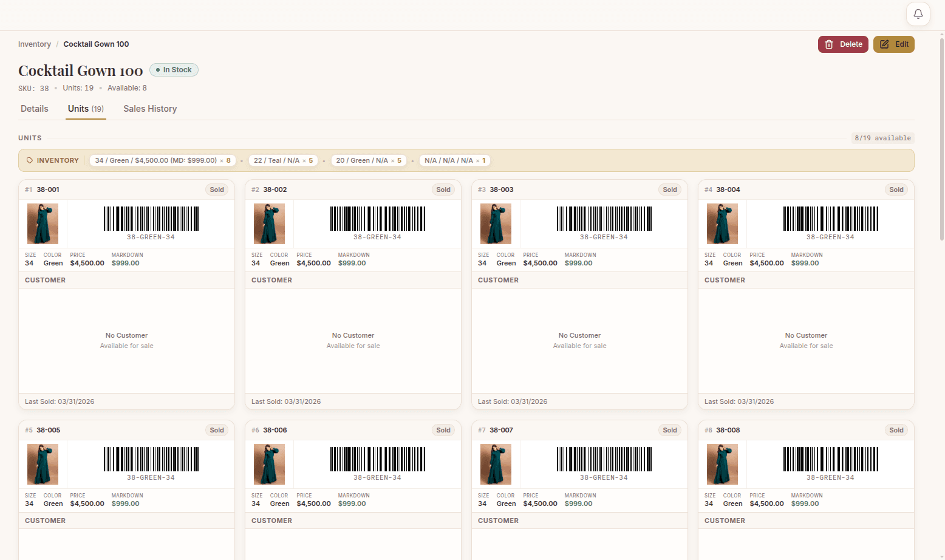The height and width of the screenshot is (560, 945).
Task: Select unit title 38-004
Action: pos(728,190)
